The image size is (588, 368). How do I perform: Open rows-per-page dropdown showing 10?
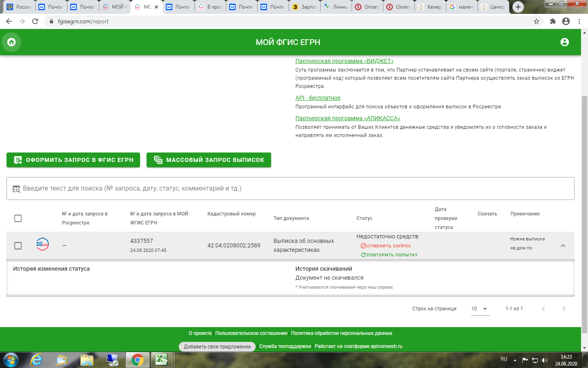click(480, 309)
